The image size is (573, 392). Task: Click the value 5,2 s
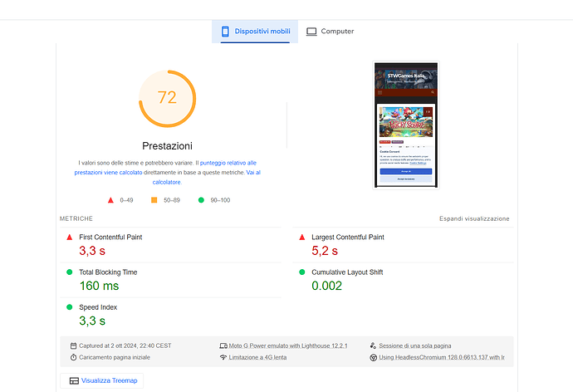click(x=325, y=251)
